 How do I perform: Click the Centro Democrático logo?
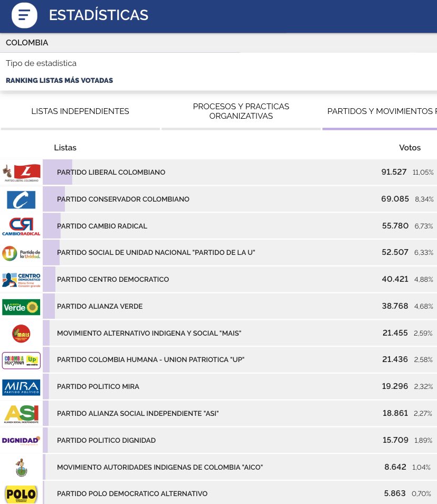click(21, 280)
